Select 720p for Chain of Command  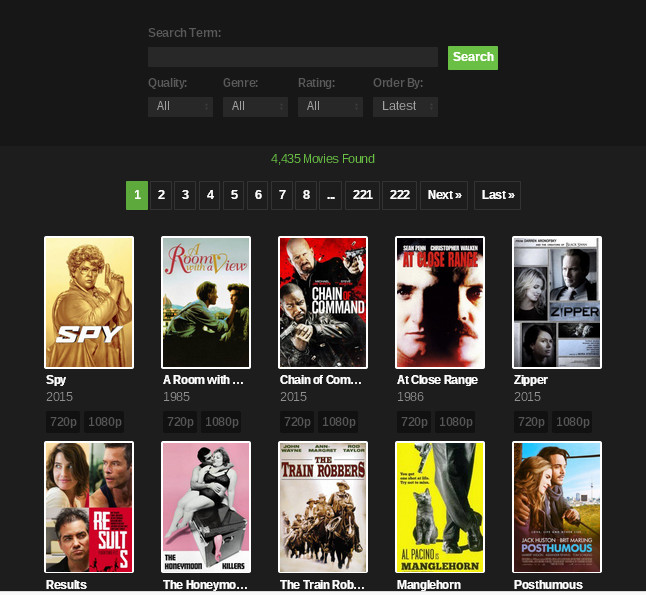pyautogui.click(x=297, y=422)
